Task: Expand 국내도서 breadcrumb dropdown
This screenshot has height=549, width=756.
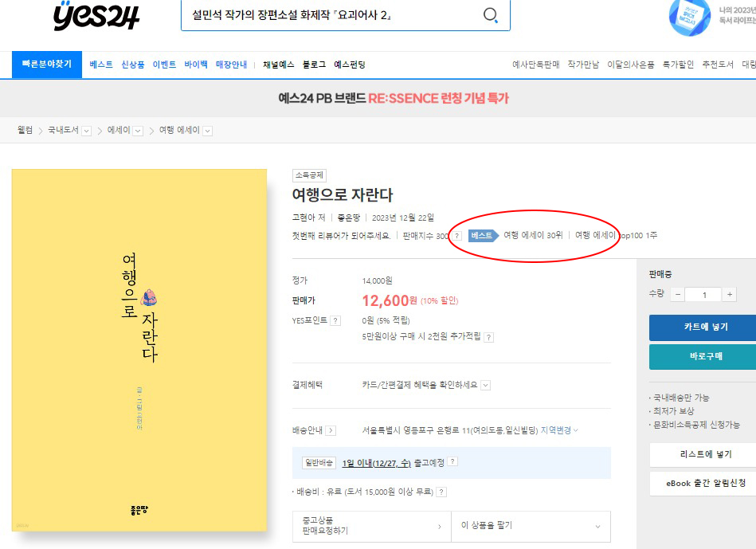Action: pos(86,131)
